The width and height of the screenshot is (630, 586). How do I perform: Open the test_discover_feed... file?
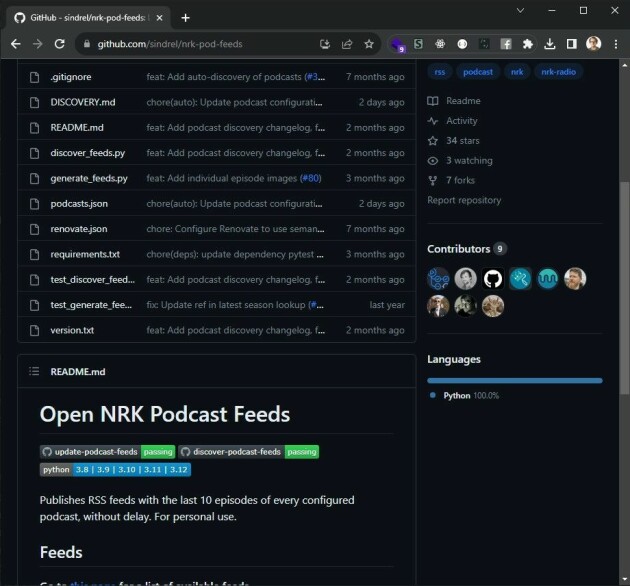click(x=92, y=279)
